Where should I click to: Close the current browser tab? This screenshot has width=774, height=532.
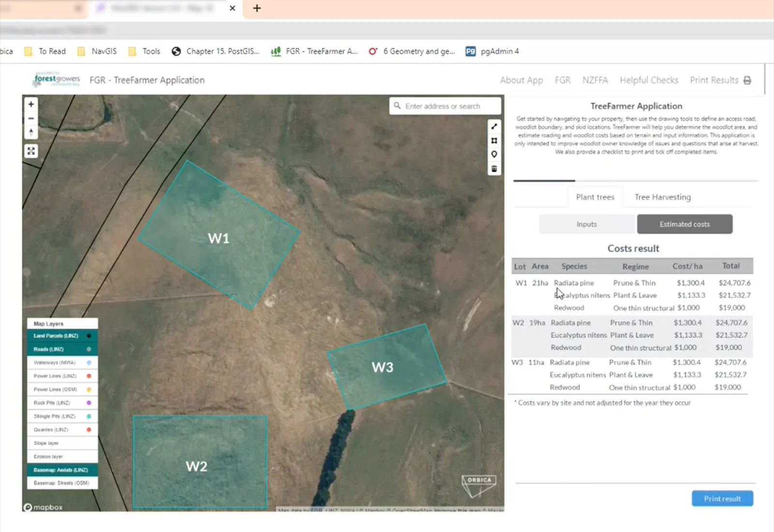(232, 8)
